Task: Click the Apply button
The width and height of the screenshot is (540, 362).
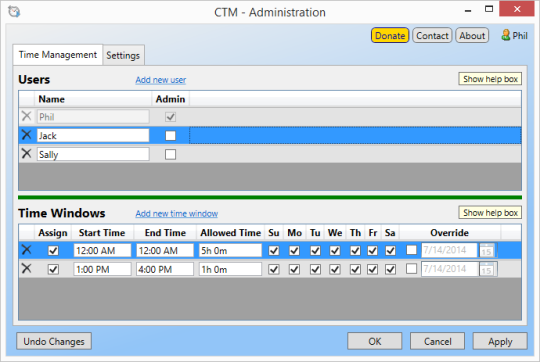Action: point(500,341)
